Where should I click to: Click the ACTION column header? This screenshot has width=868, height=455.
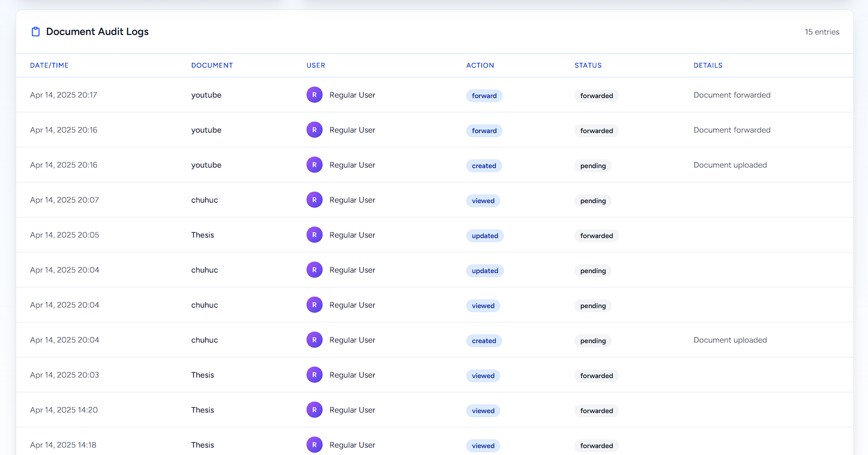pyautogui.click(x=480, y=65)
